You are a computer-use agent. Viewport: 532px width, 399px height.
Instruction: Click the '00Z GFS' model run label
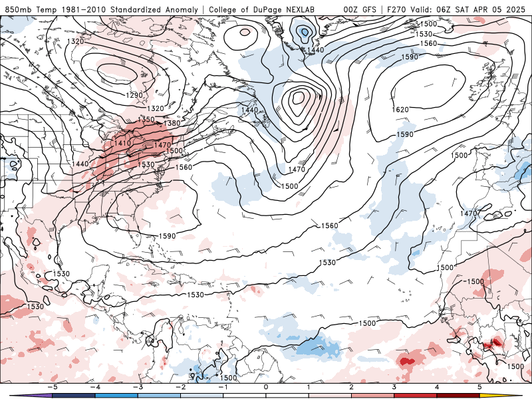coord(360,9)
